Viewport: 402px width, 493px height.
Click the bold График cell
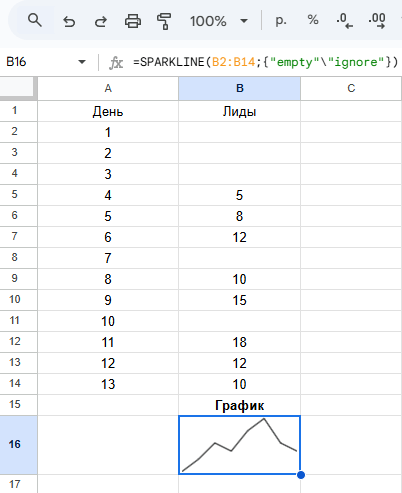point(239,405)
